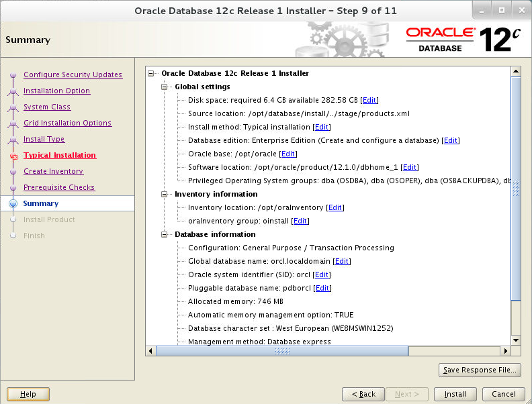
Task: Click Save Response File button
Action: tap(480, 370)
